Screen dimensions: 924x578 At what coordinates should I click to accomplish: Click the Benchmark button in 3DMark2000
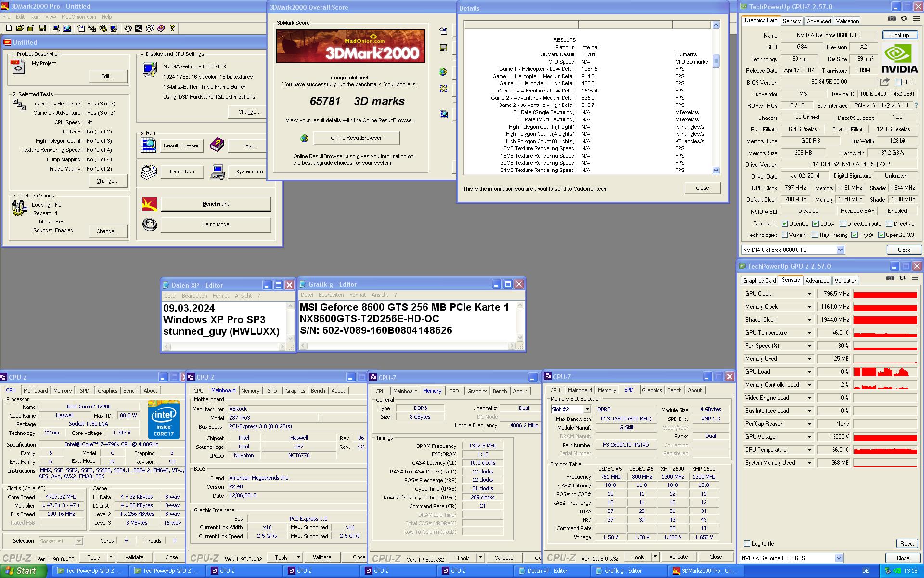(x=216, y=204)
